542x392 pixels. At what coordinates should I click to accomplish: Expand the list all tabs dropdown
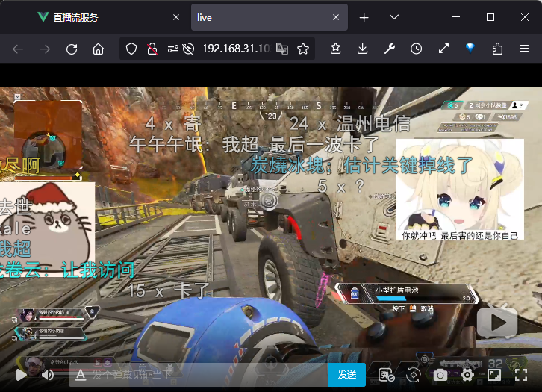click(394, 17)
